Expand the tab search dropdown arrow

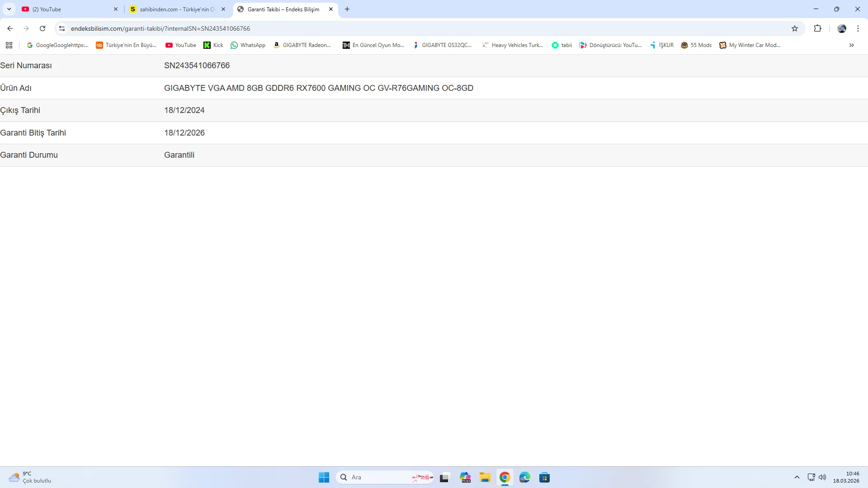click(9, 9)
